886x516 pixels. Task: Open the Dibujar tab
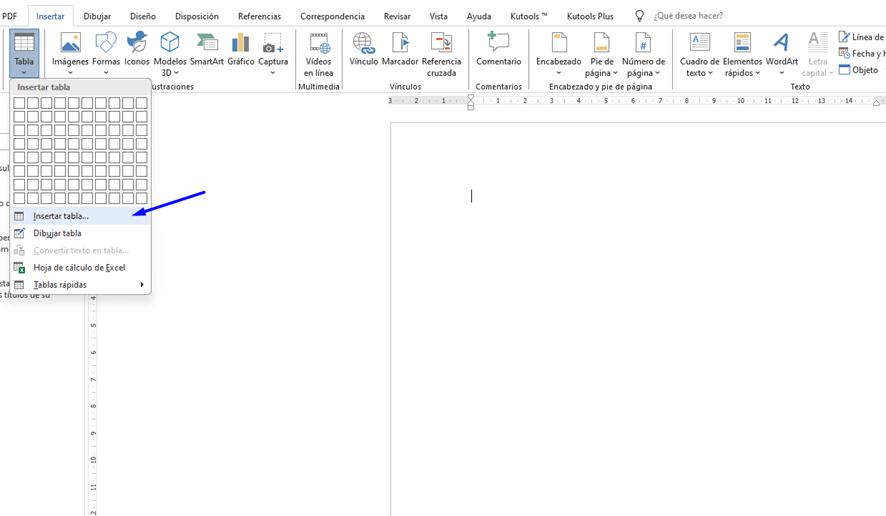click(x=97, y=16)
